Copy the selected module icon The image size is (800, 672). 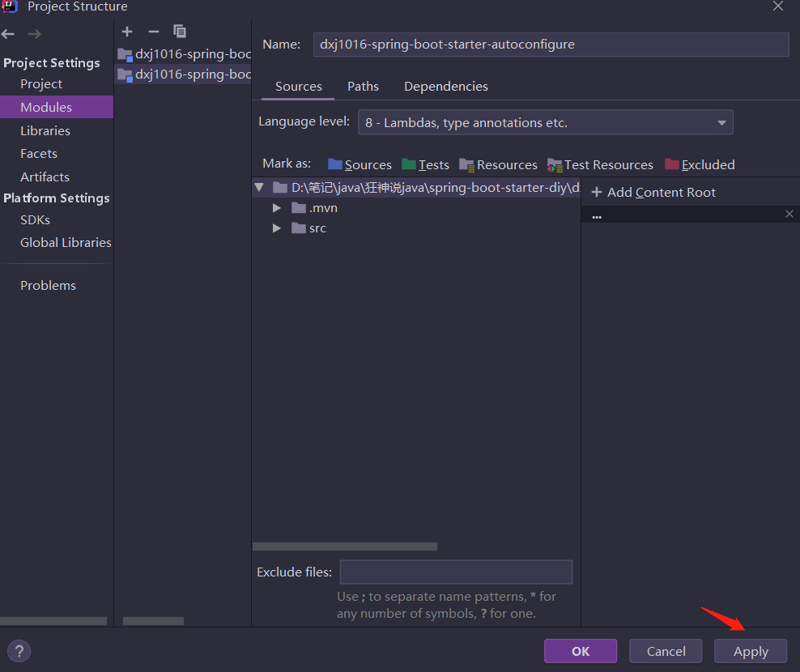(x=180, y=32)
